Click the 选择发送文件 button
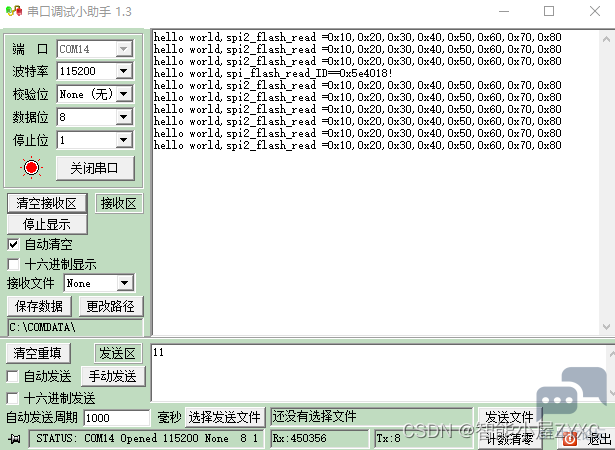This screenshot has height=450, width=615. 224,417
